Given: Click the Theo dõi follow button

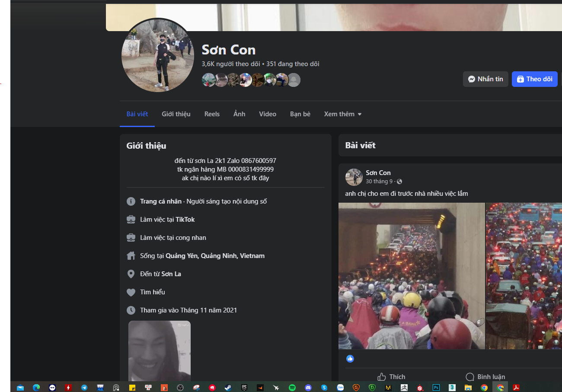Looking at the screenshot, I should 534,79.
